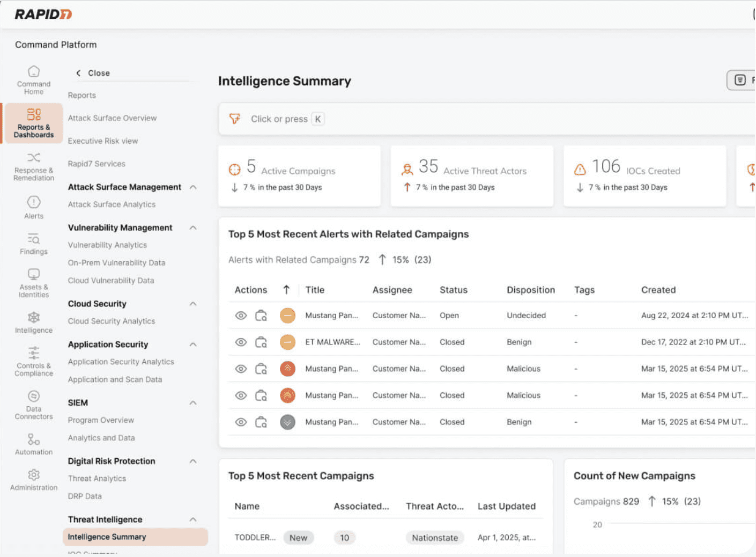The width and height of the screenshot is (756, 557).
Task: Collapse Vulnerability Management section
Action: 193,228
